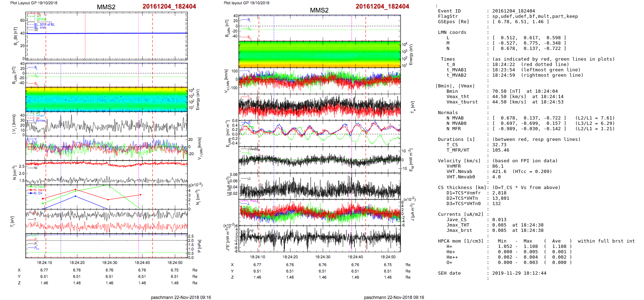This screenshot has width=644, height=300.
Task: Click the left paschmann 22-Nov-2018 footer text
Action: click(x=181, y=297)
